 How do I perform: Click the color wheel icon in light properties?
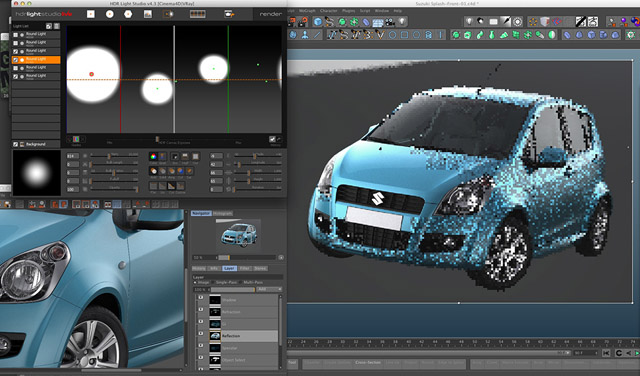[x=153, y=156]
